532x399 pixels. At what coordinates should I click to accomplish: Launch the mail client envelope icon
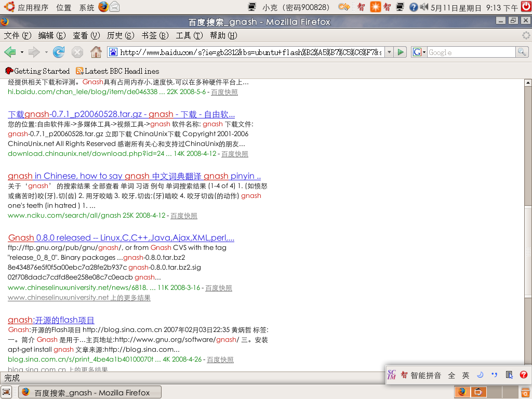[x=115, y=7]
